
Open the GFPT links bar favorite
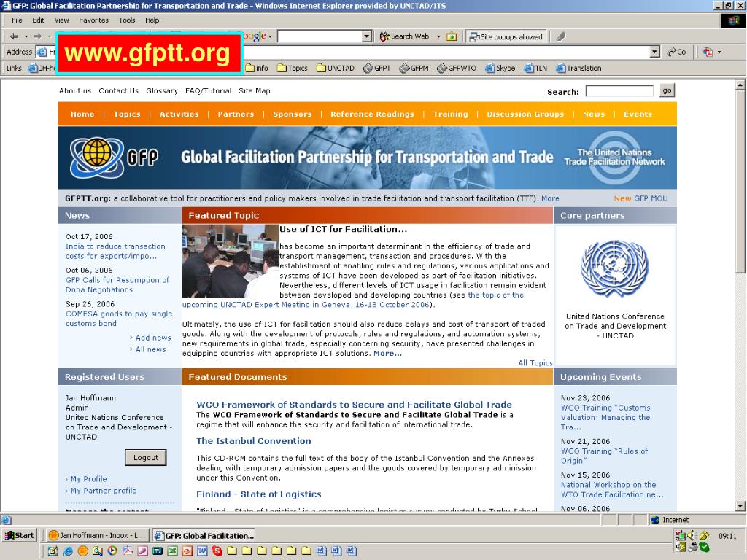tap(376, 68)
